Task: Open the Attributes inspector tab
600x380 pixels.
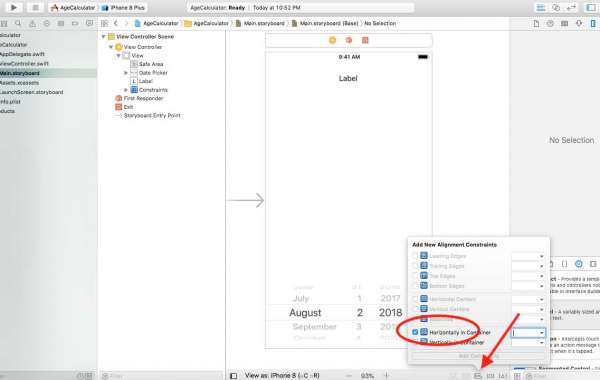Action: 579,23
